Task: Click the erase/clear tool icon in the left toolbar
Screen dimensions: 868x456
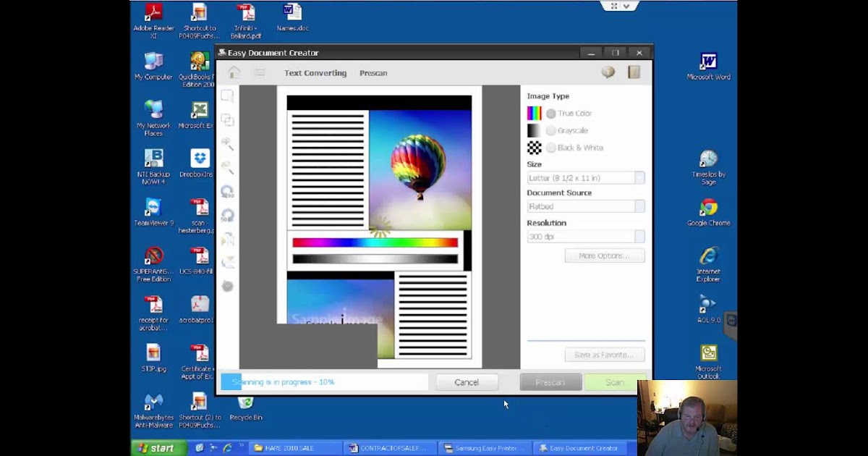Action: click(x=227, y=262)
